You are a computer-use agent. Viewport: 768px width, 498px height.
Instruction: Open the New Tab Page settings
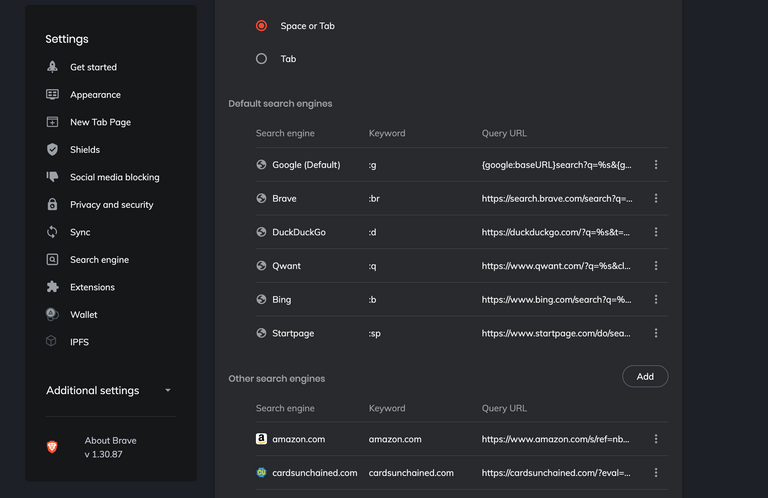point(100,122)
